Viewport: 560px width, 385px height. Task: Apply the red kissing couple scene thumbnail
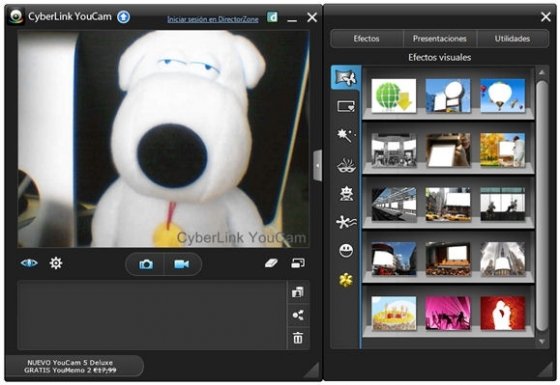click(502, 313)
